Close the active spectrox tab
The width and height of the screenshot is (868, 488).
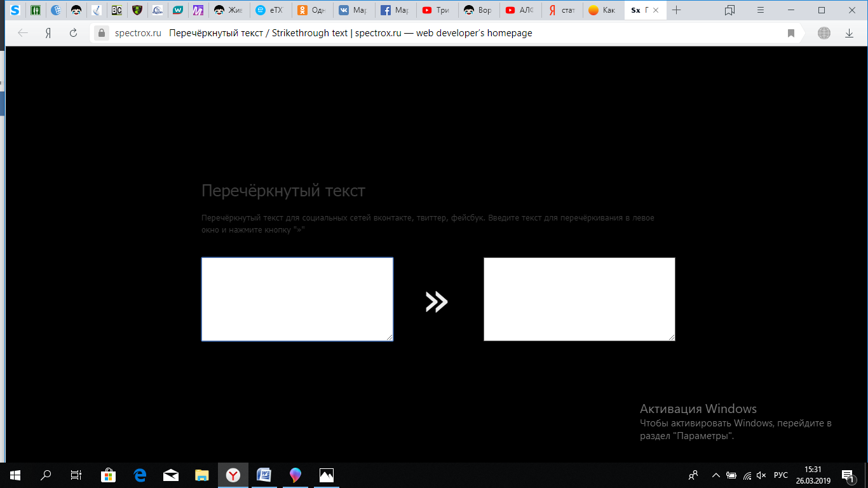pos(657,10)
